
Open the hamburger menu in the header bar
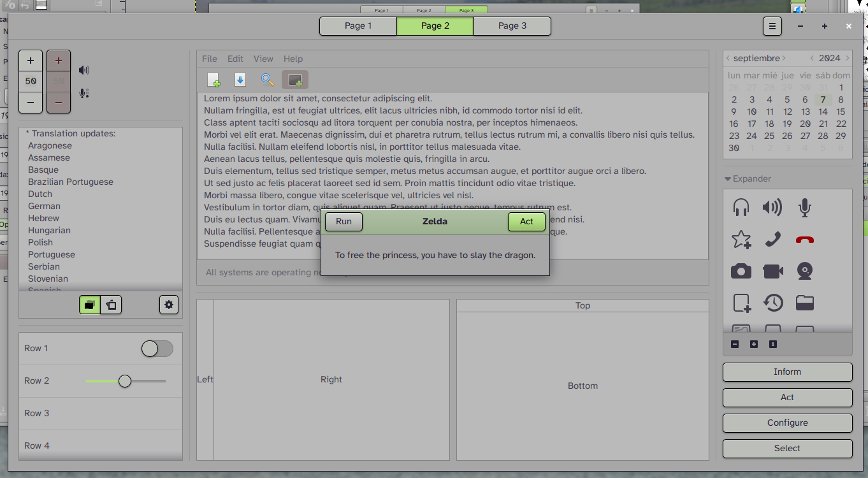pyautogui.click(x=772, y=26)
